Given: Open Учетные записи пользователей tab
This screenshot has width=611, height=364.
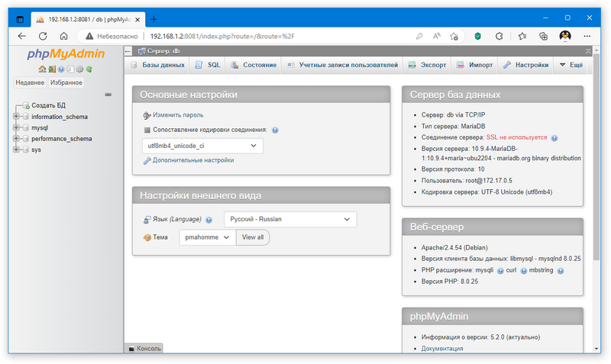Looking at the screenshot, I should click(342, 65).
